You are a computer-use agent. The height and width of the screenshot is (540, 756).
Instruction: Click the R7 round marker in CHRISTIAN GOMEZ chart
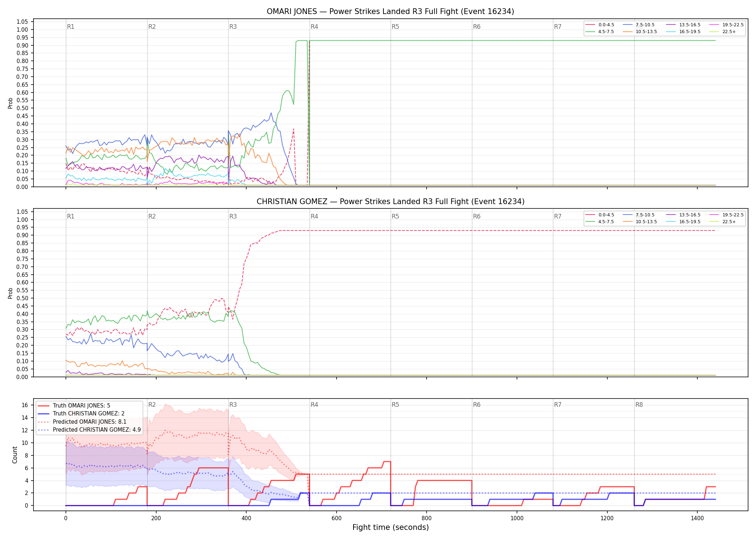tap(558, 216)
